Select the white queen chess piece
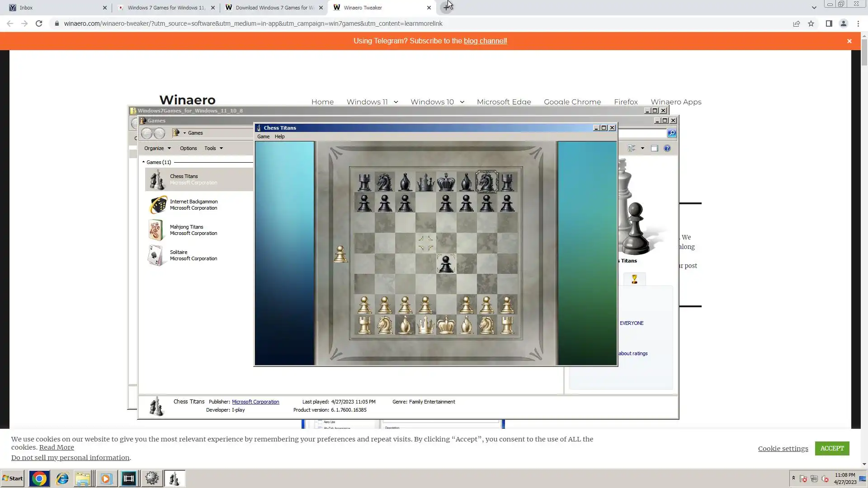Image resolution: width=868 pixels, height=488 pixels. pyautogui.click(x=425, y=325)
